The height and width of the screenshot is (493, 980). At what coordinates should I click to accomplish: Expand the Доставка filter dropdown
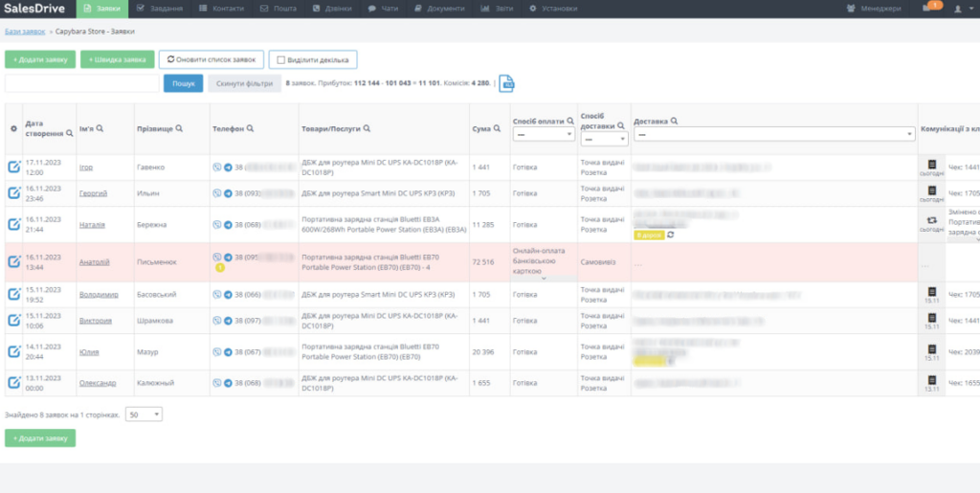point(773,136)
